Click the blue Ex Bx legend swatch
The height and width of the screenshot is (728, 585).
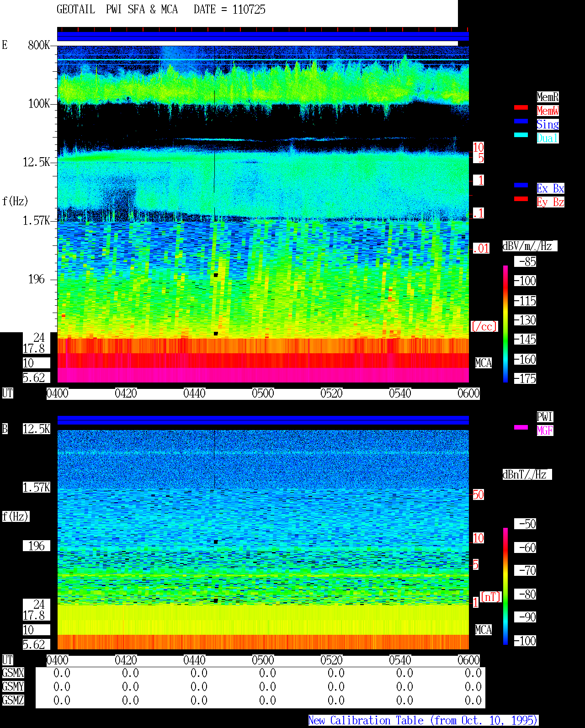coord(521,185)
